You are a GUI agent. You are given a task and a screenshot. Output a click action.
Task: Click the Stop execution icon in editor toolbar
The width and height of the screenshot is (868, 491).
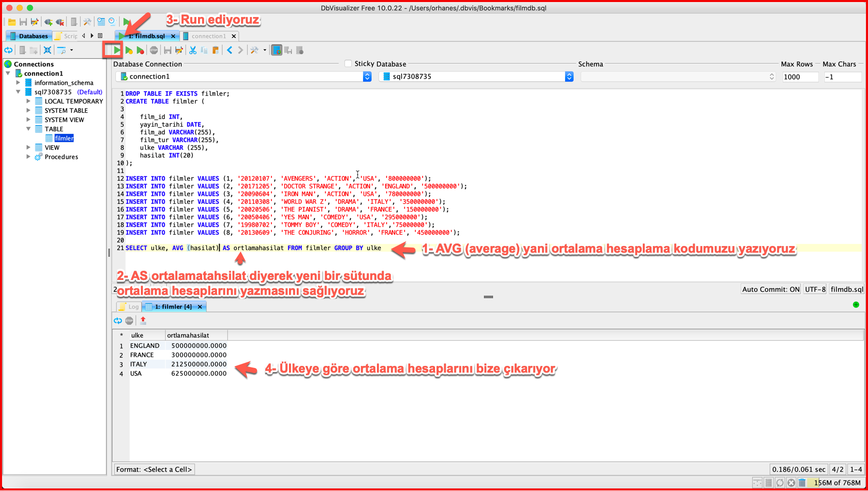click(154, 50)
